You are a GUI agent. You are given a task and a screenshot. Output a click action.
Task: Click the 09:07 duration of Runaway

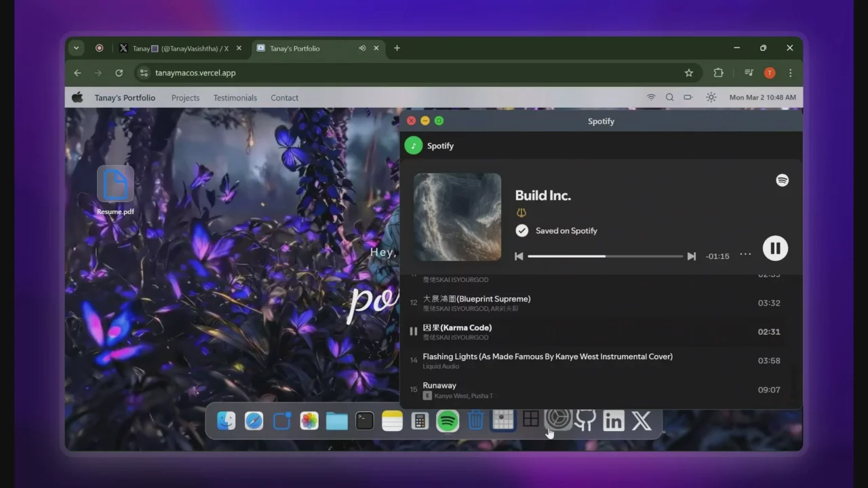click(769, 390)
